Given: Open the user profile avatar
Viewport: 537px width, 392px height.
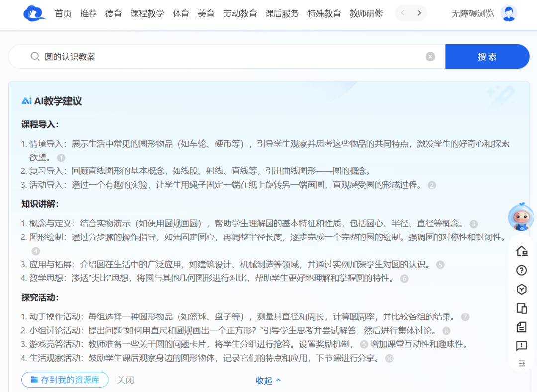Looking at the screenshot, I should tap(508, 13).
